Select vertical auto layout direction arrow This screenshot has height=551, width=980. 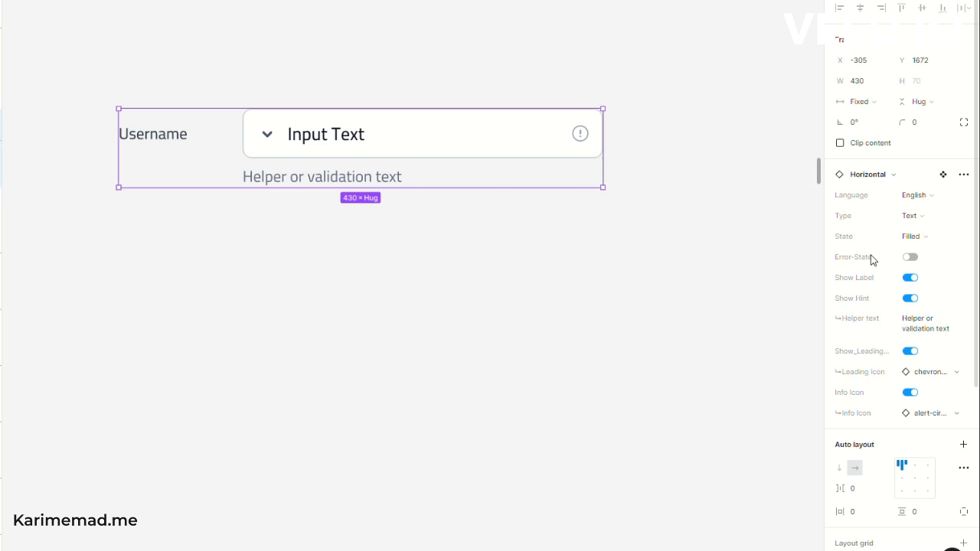point(840,468)
